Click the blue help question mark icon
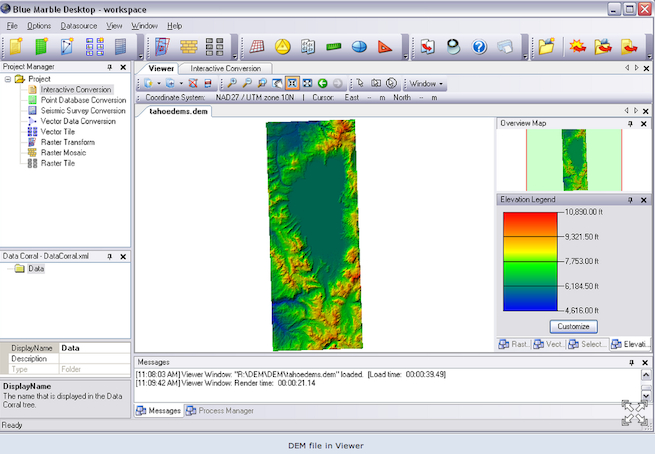Viewport: 655px width, 454px height. 478,47
